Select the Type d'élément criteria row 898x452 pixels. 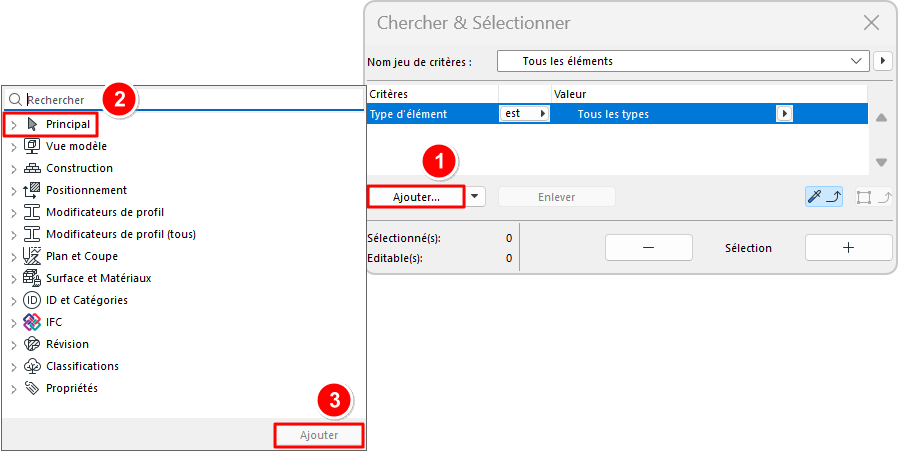(617, 113)
